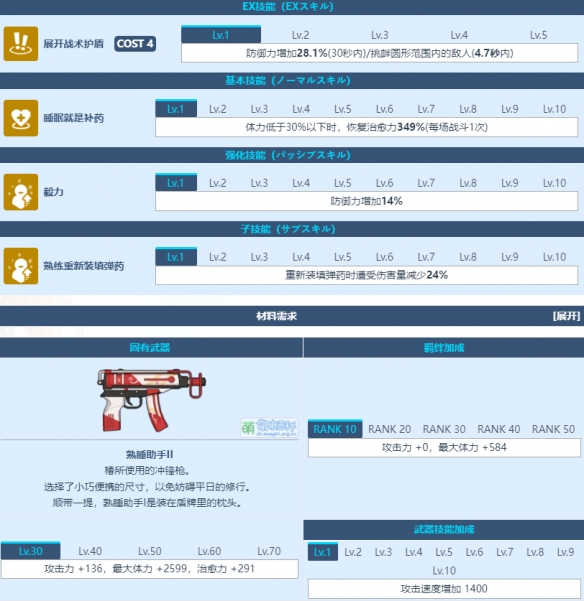View 熟练重新装填弹药 Lv.2 tab

pyautogui.click(x=218, y=257)
